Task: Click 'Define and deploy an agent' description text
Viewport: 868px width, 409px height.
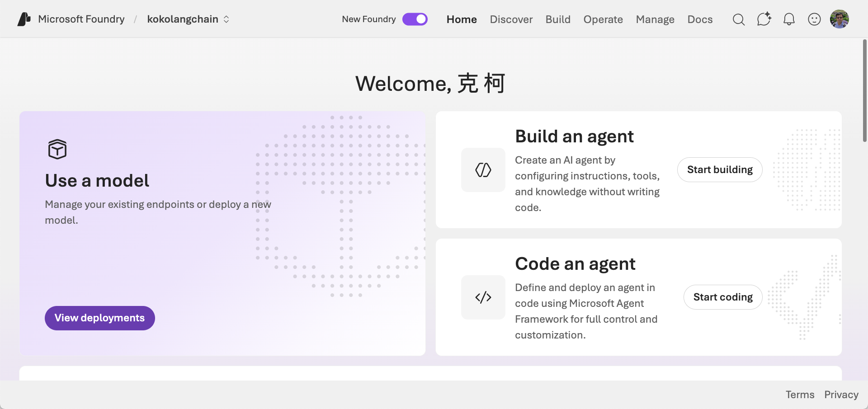Action: (x=586, y=311)
